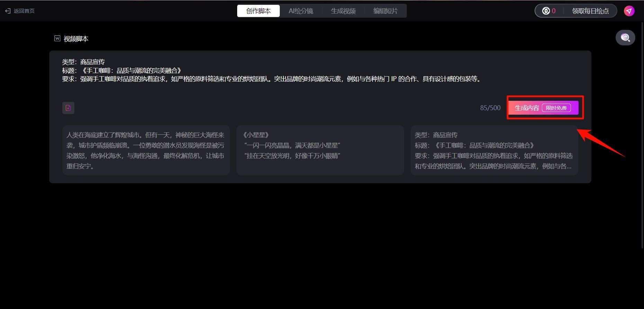The height and width of the screenshot is (309, 644).
Task: Select the 编辑短片 tab
Action: point(385,11)
